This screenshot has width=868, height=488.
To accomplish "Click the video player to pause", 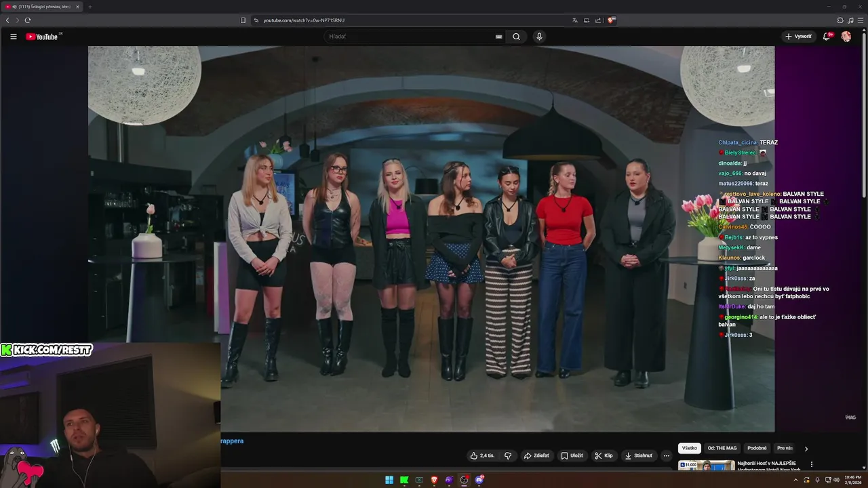I will [431, 239].
